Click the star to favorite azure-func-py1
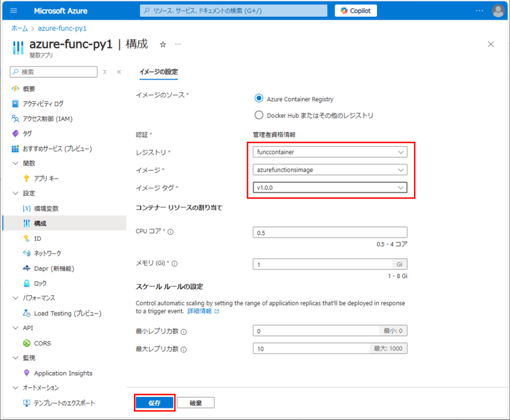Viewport: 510px width, 420px height. click(x=163, y=44)
